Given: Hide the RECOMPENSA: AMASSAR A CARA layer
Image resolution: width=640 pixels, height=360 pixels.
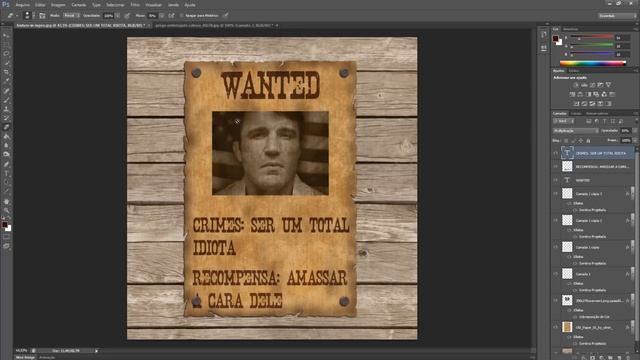Looking at the screenshot, I should pos(556,167).
